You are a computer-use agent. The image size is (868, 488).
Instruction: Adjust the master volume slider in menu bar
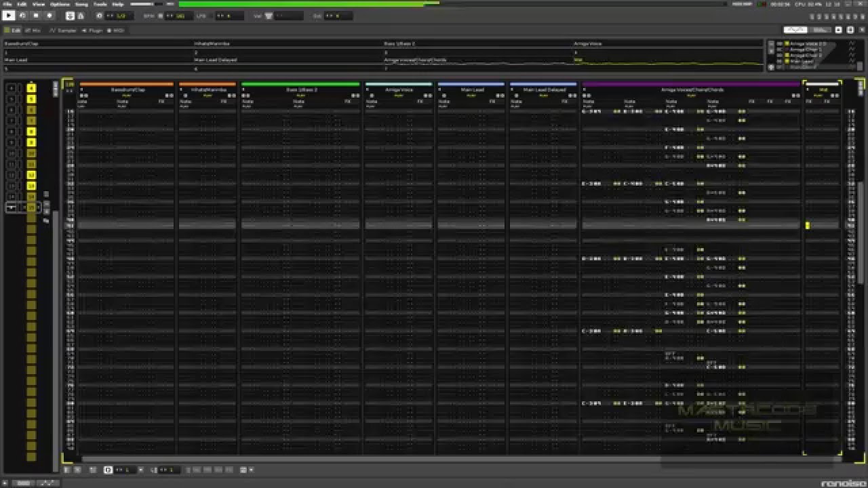146,4
